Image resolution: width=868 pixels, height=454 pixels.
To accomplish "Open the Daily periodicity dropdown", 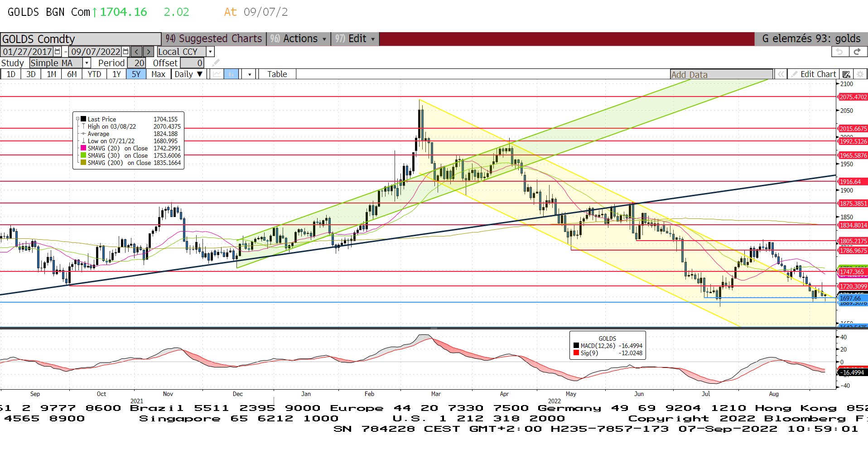I will (x=190, y=74).
